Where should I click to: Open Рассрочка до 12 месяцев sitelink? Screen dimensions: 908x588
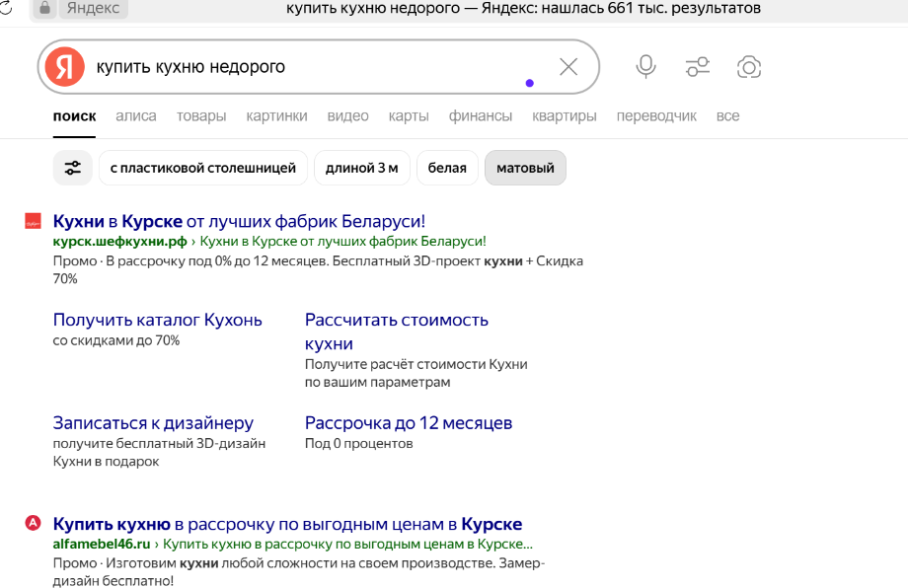409,423
